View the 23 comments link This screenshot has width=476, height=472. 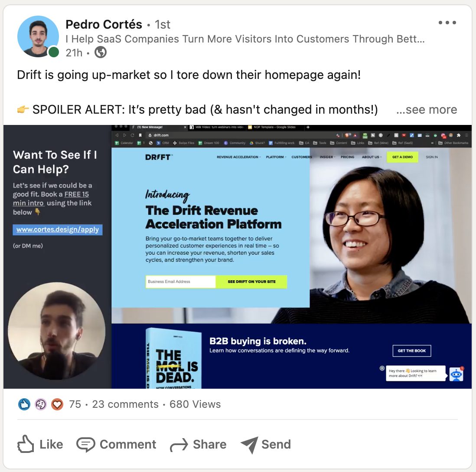click(125, 404)
